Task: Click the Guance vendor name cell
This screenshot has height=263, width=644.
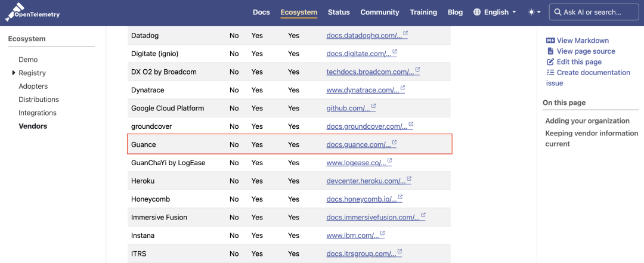Action: (x=143, y=145)
